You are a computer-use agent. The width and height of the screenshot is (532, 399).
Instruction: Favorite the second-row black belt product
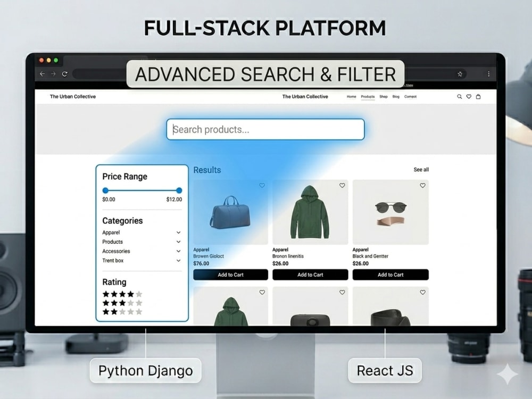pos(422,292)
